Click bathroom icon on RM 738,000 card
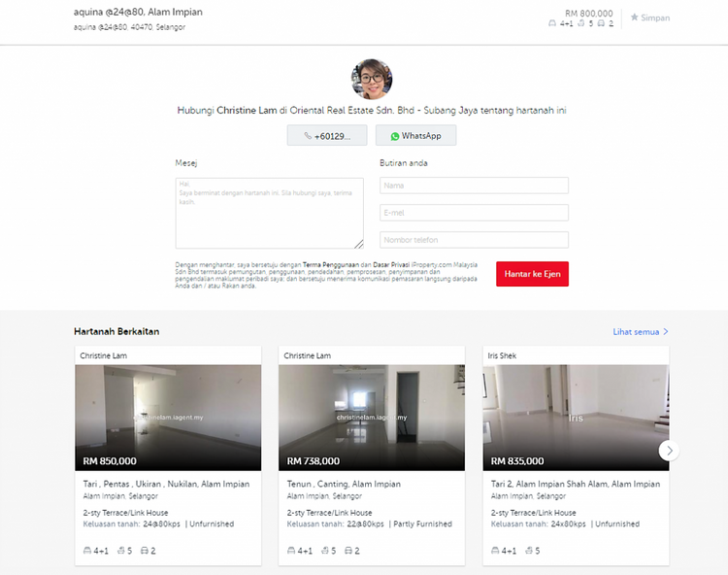 325,551
